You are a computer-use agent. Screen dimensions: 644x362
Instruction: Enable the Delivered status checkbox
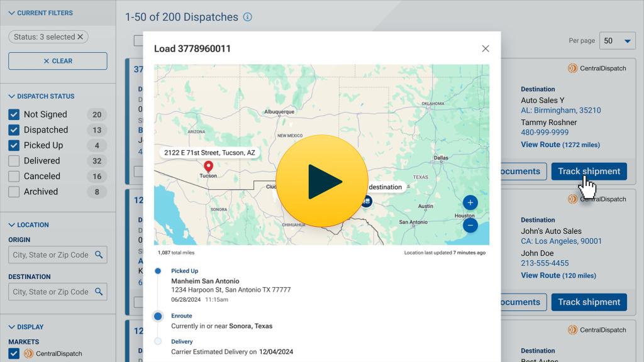pos(14,161)
